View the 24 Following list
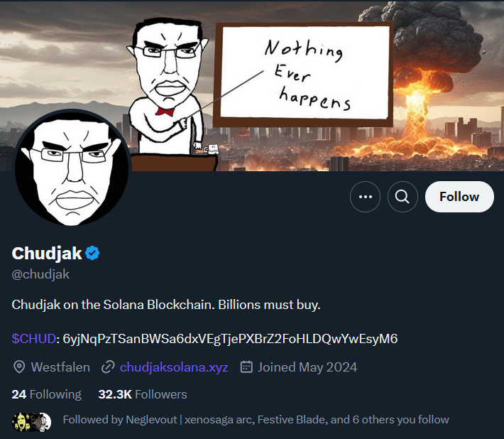Screen dimensions: 504x439 tap(47, 394)
